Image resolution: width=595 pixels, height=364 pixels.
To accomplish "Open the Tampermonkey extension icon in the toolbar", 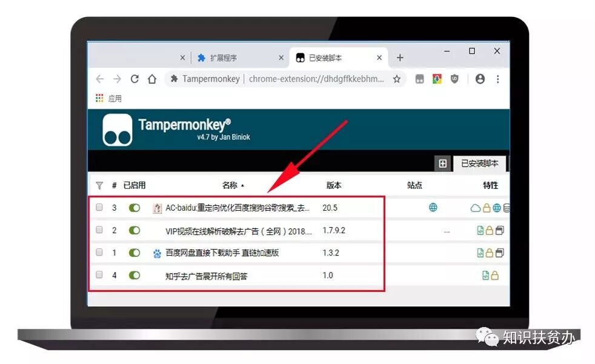I will 419,79.
